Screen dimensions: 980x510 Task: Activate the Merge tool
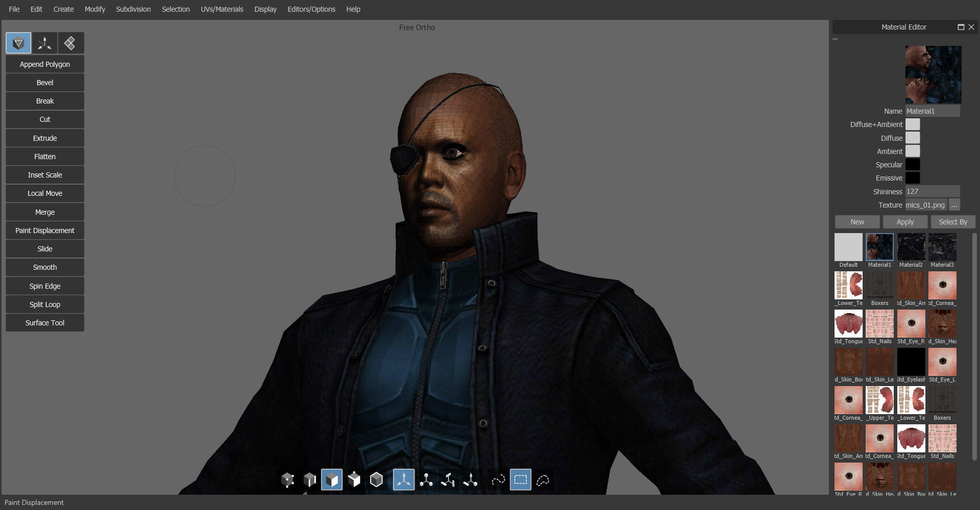(45, 212)
